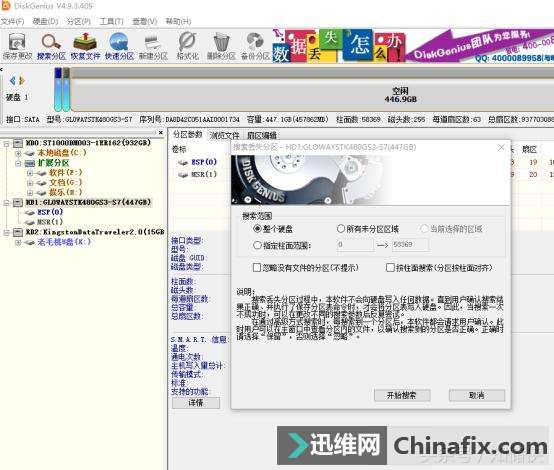Open the Backup Partition (备份分区) tool

click(255, 46)
